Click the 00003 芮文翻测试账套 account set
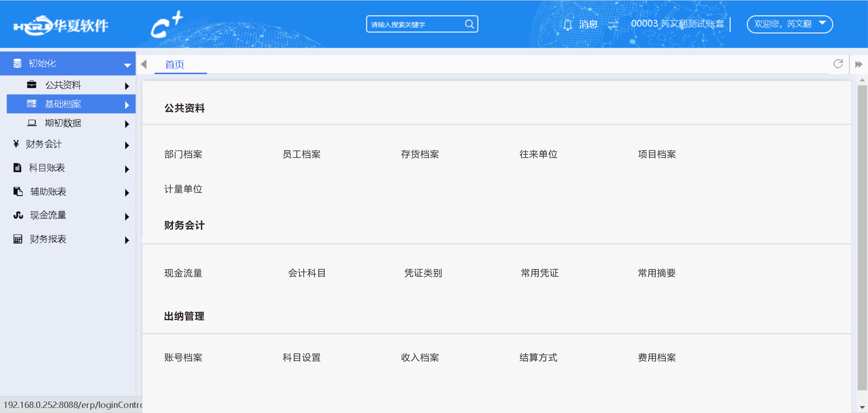Viewport: 868px width, 413px height. tap(678, 24)
